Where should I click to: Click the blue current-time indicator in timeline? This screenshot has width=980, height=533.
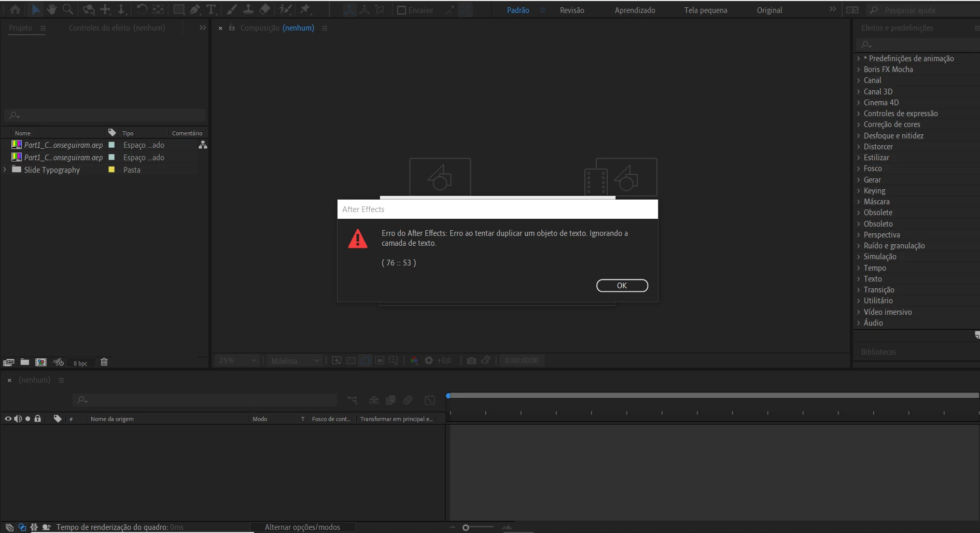(448, 396)
